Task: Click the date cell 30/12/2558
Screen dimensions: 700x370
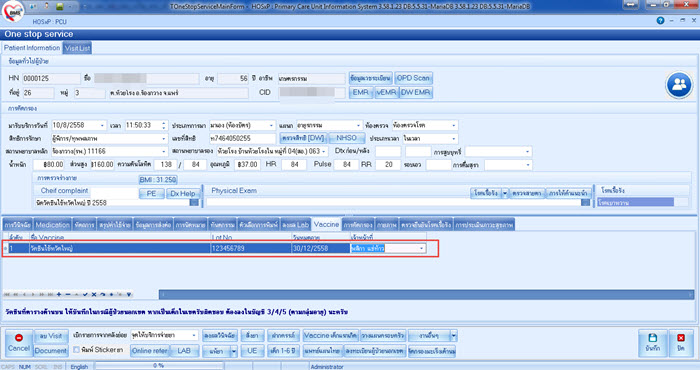Action: click(x=321, y=249)
